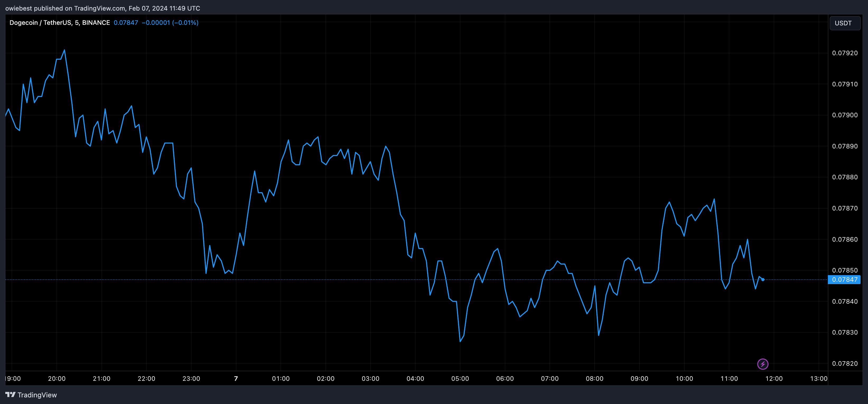Click the date marker 7 on time axis

tap(236, 378)
